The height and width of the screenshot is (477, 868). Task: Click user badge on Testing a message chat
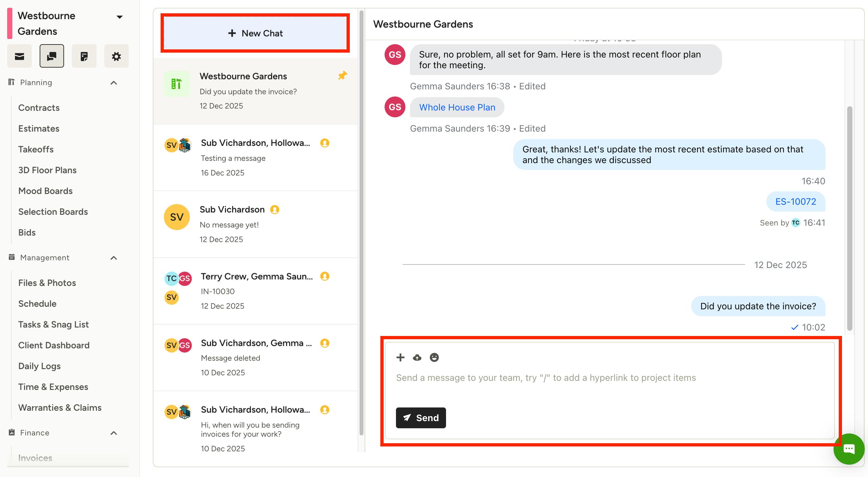tap(324, 143)
